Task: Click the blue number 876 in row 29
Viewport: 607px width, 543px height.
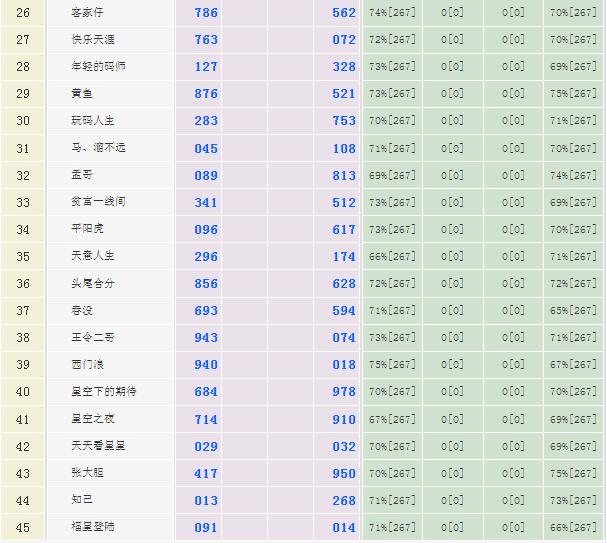Action: 206,94
